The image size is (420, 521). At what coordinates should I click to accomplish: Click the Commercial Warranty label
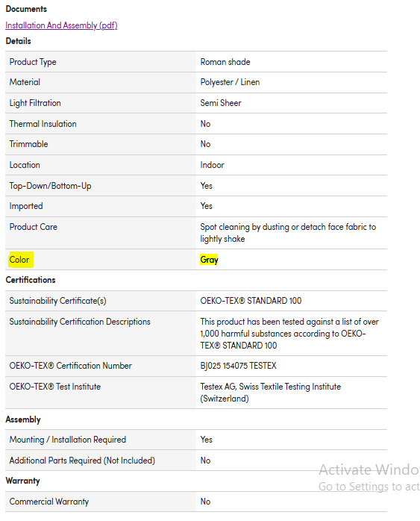(x=48, y=502)
